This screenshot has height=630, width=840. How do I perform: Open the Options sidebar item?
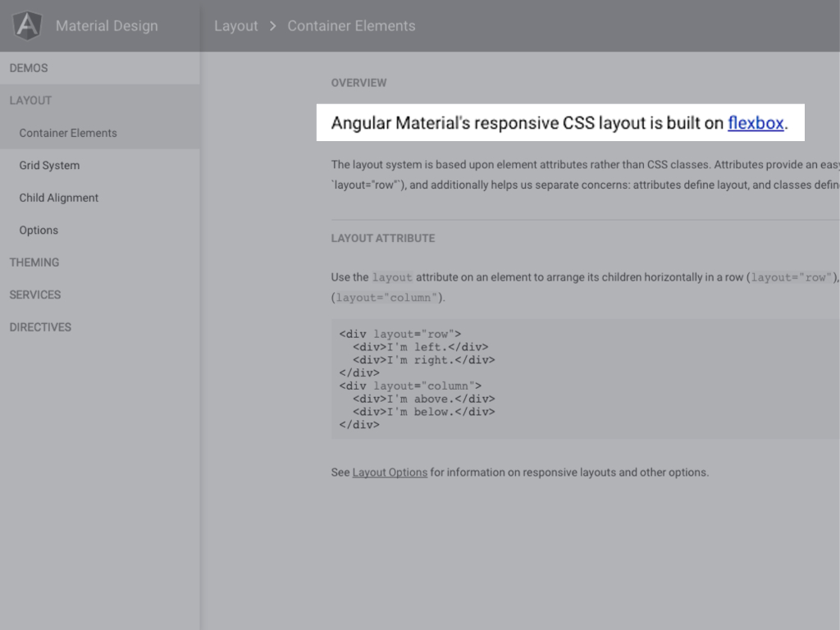click(39, 231)
